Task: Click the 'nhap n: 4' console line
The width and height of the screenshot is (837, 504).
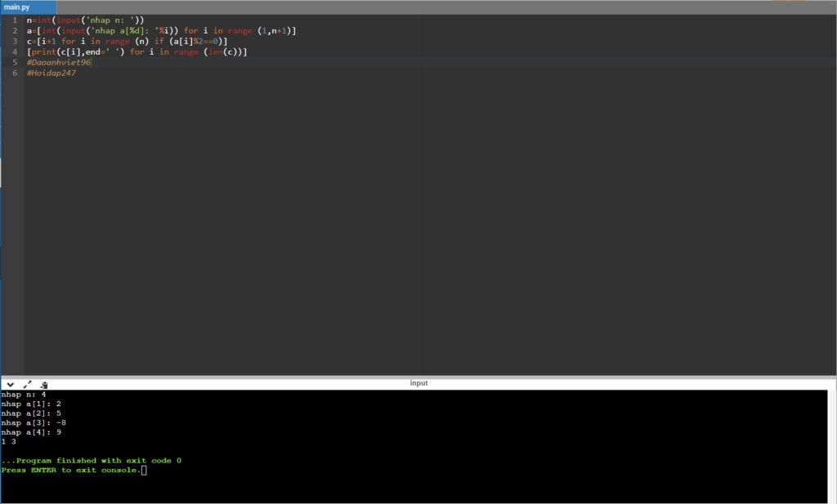Action: pyautogui.click(x=24, y=395)
